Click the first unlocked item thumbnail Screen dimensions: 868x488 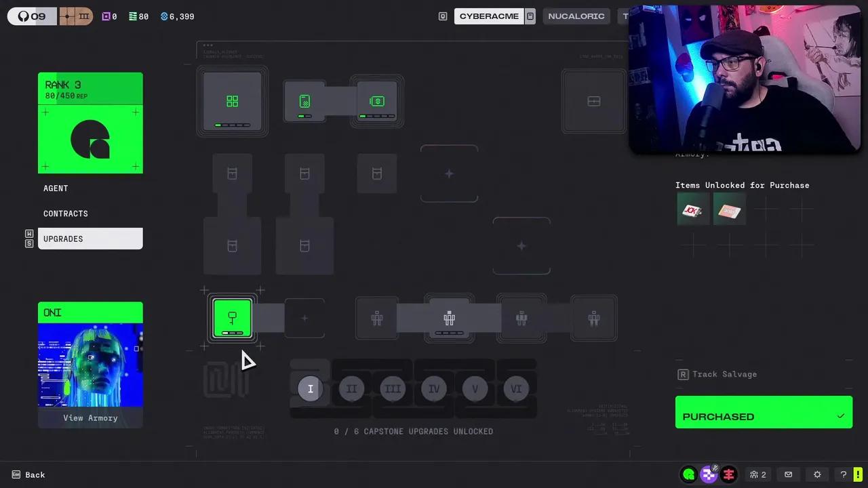point(693,209)
